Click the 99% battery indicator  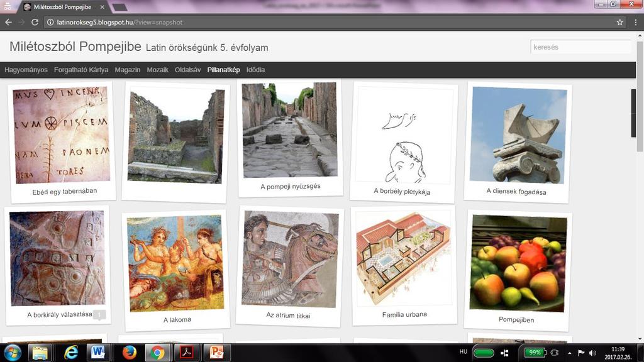coord(535,353)
